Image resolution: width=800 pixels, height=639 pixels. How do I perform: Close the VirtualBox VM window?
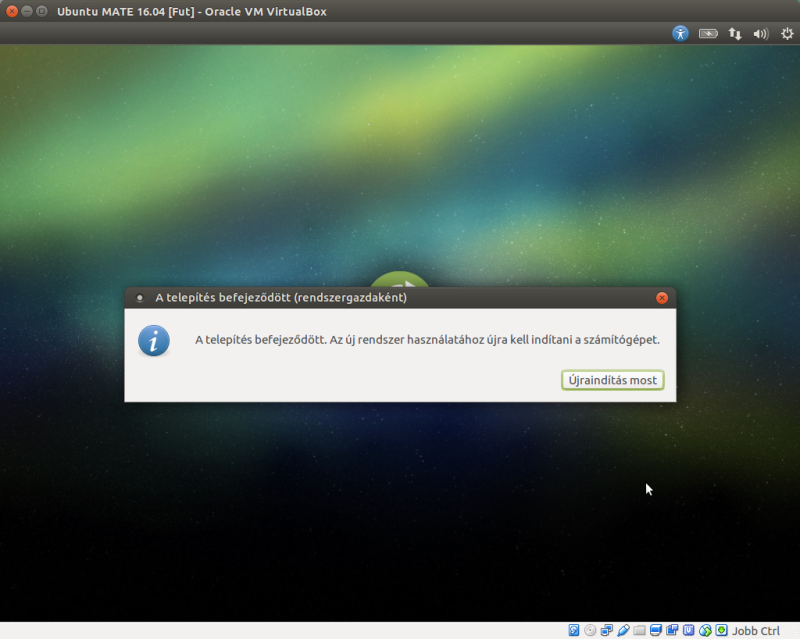click(x=12, y=11)
